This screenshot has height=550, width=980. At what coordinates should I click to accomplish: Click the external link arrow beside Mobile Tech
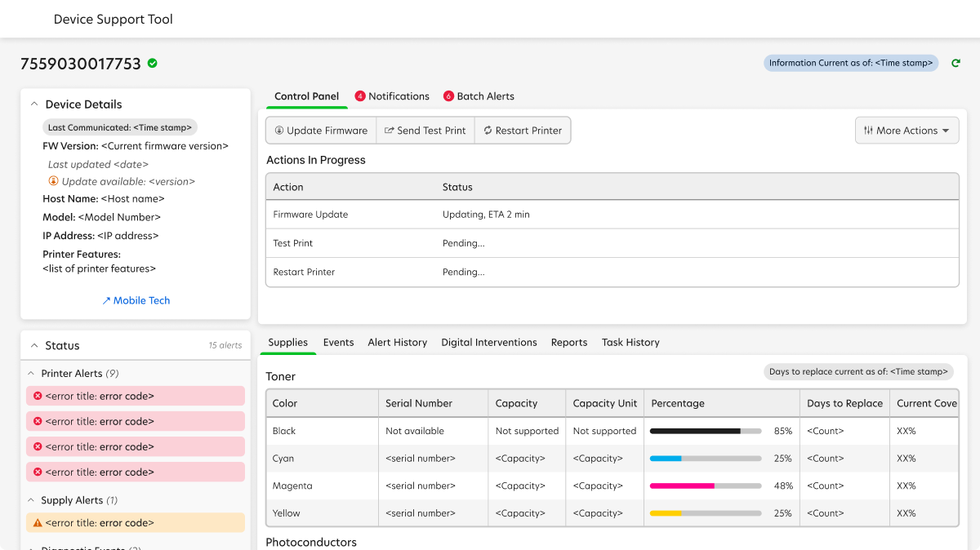coord(106,300)
